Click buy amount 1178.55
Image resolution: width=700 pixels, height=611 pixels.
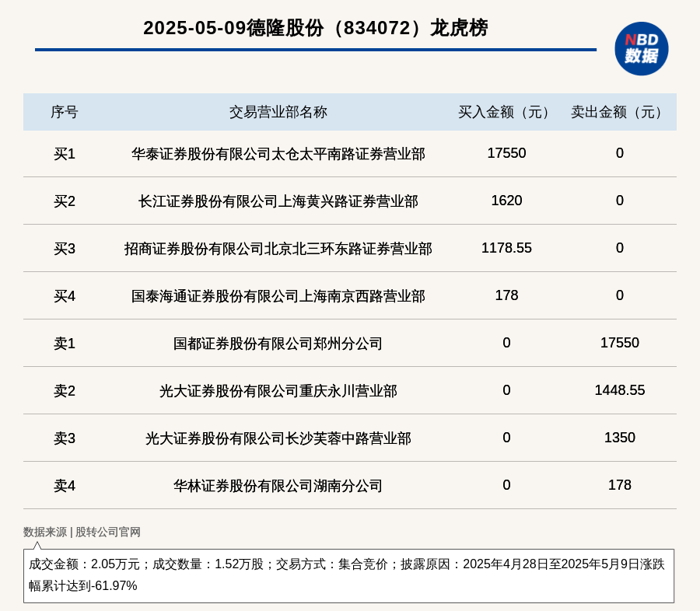click(x=506, y=248)
